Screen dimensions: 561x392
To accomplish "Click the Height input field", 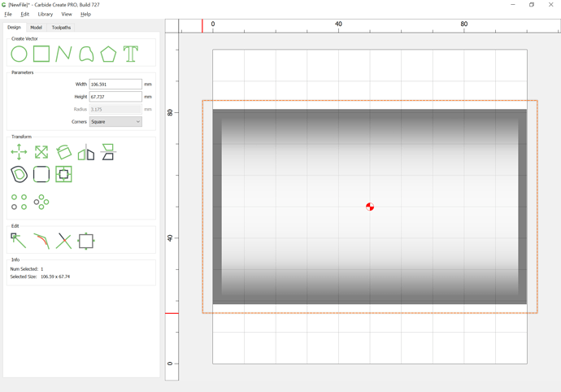I will [x=115, y=97].
